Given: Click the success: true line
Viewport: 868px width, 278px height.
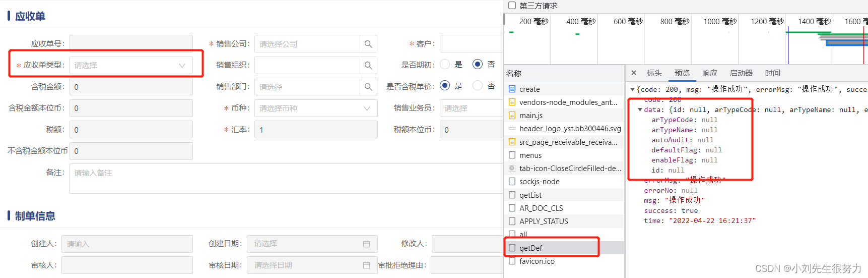Looking at the screenshot, I should click(671, 210).
